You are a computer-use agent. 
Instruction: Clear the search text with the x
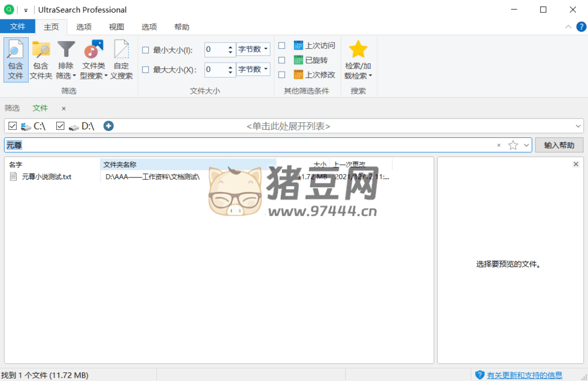point(499,145)
